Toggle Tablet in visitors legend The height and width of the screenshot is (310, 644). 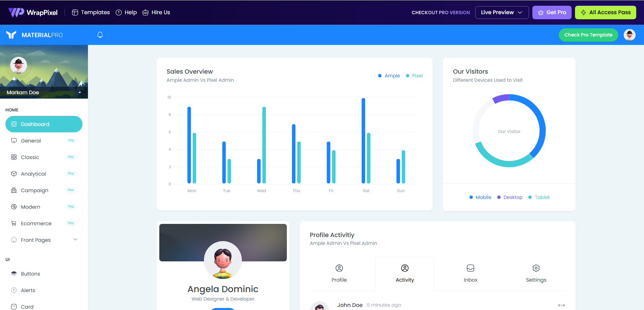pyautogui.click(x=539, y=197)
